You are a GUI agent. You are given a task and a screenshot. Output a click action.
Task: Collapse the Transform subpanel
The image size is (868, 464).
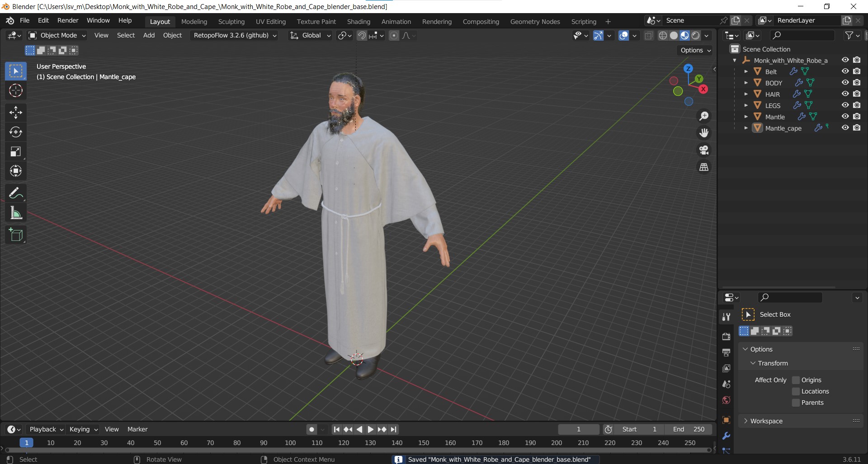pyautogui.click(x=773, y=363)
